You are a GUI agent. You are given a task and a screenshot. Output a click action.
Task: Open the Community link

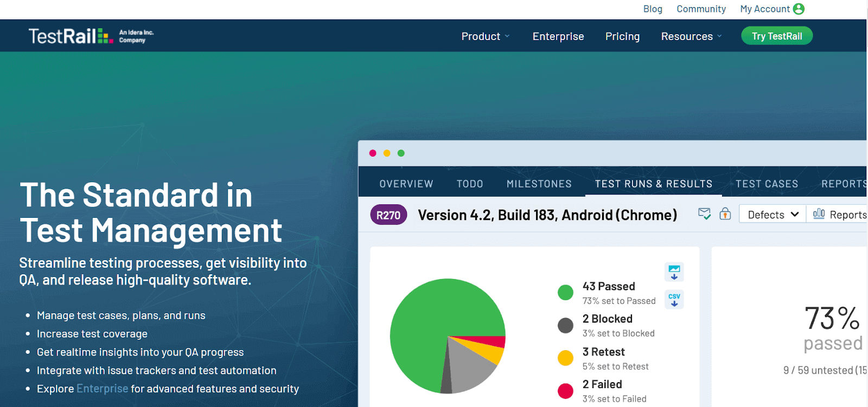tap(701, 9)
